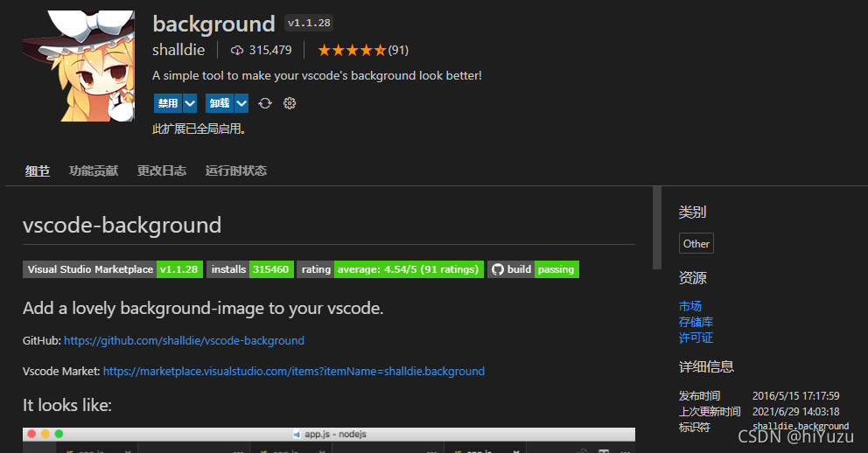The height and width of the screenshot is (453, 868).
Task: Open the 存储库 repository link
Action: click(696, 322)
